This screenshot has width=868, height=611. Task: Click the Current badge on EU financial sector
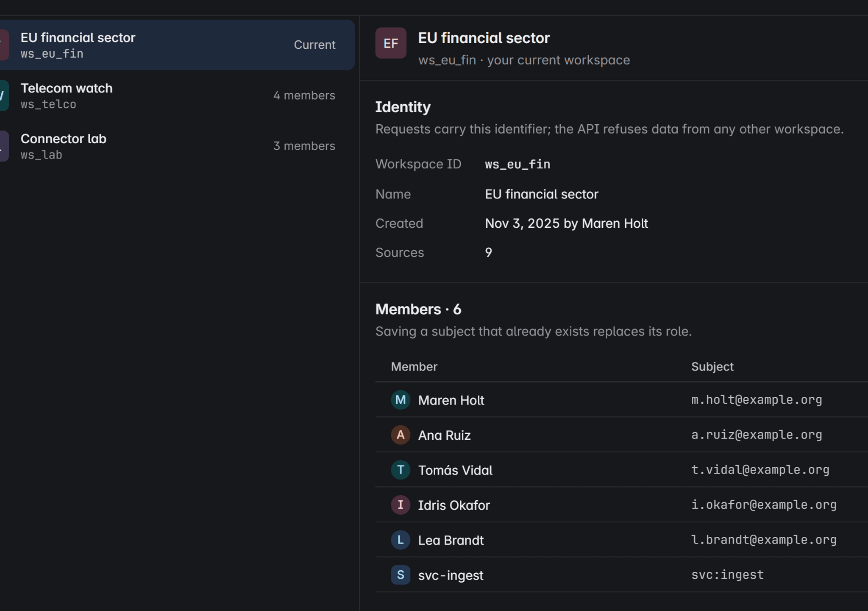click(x=314, y=45)
